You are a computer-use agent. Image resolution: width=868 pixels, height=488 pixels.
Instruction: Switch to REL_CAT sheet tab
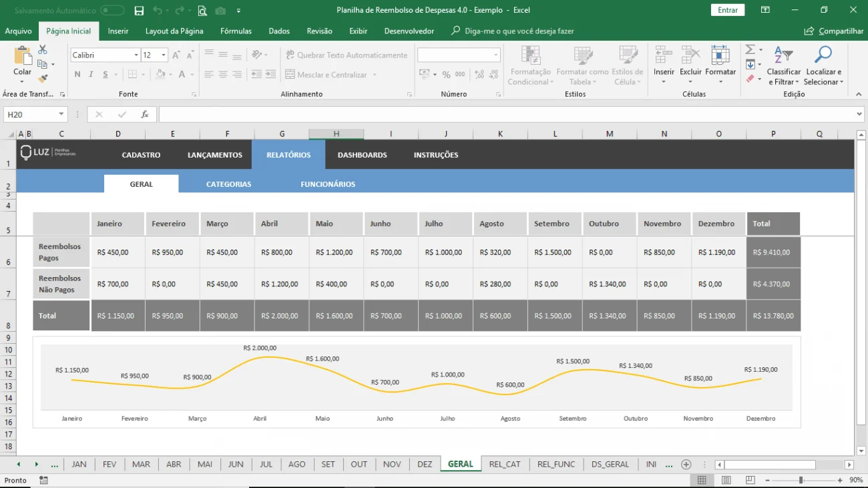click(x=505, y=464)
